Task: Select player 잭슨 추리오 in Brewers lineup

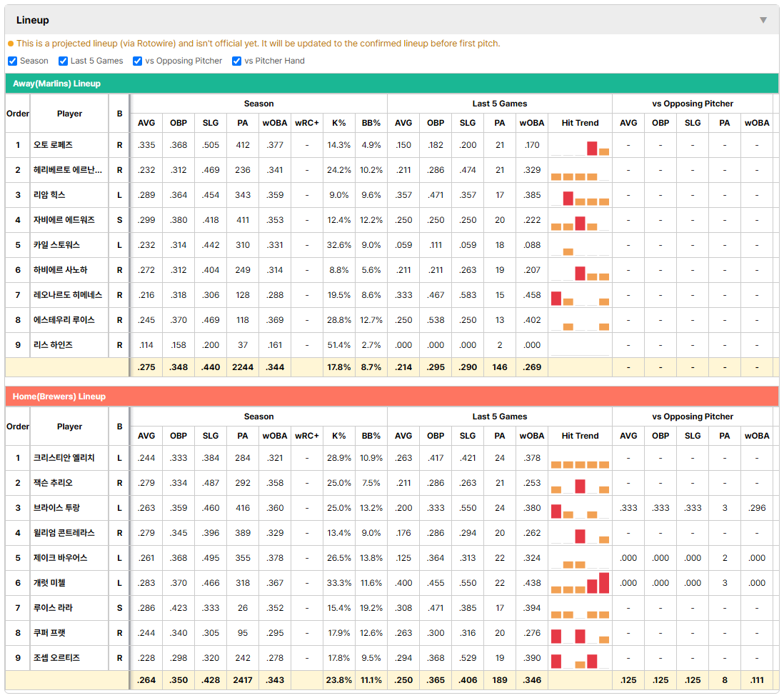Action: [x=53, y=483]
